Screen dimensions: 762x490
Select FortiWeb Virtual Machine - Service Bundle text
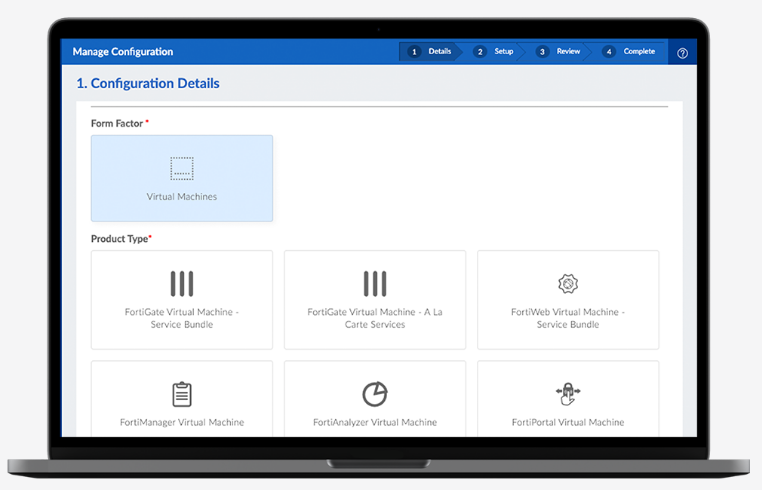coord(568,318)
